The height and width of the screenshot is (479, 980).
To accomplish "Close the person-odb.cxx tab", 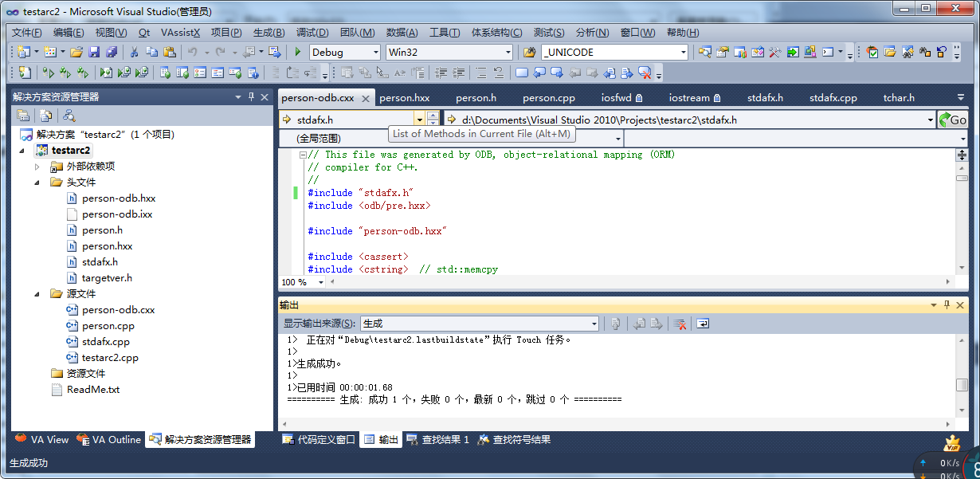I will tap(366, 99).
